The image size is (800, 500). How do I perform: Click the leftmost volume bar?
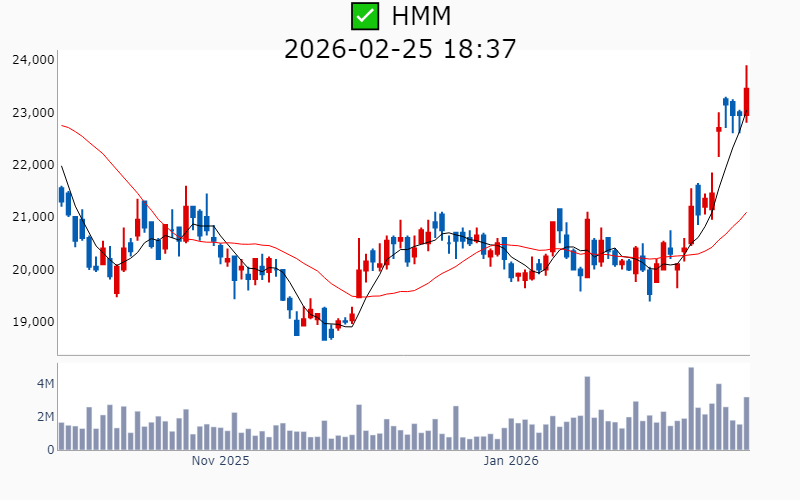(x=61, y=436)
